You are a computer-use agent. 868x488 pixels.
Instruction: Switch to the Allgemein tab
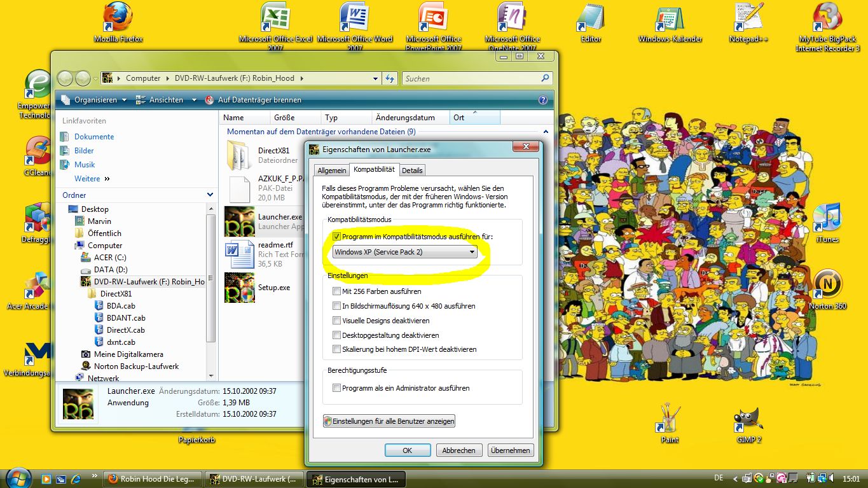332,171
